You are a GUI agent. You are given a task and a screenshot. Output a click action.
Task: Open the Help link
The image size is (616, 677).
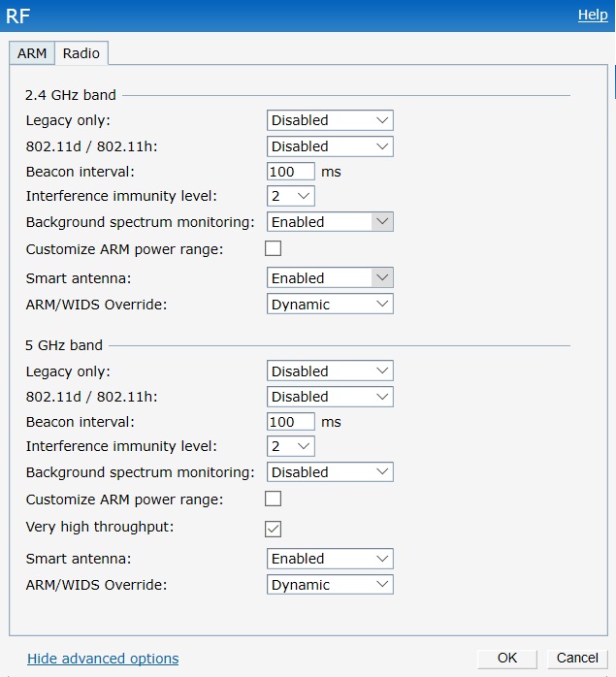[x=592, y=15]
